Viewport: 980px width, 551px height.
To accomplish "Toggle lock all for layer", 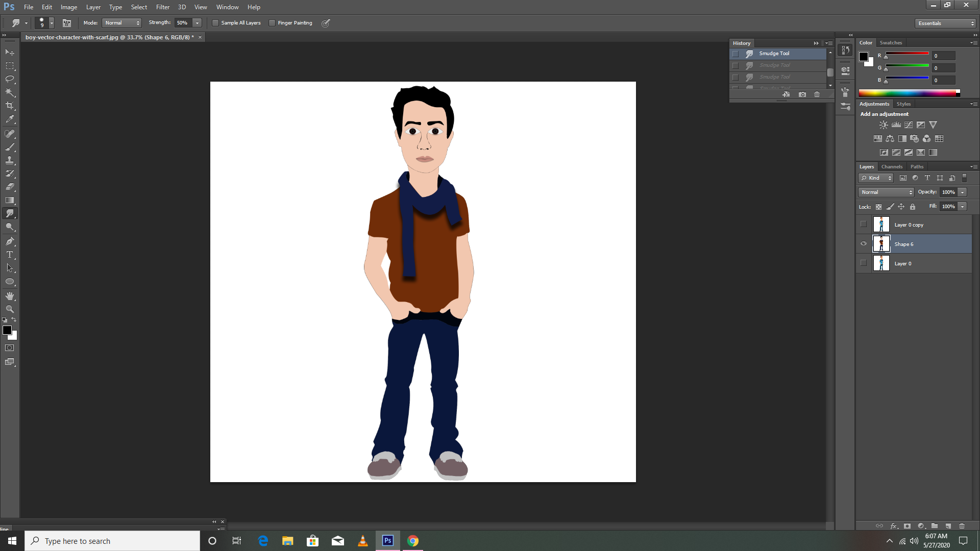I will coord(913,207).
